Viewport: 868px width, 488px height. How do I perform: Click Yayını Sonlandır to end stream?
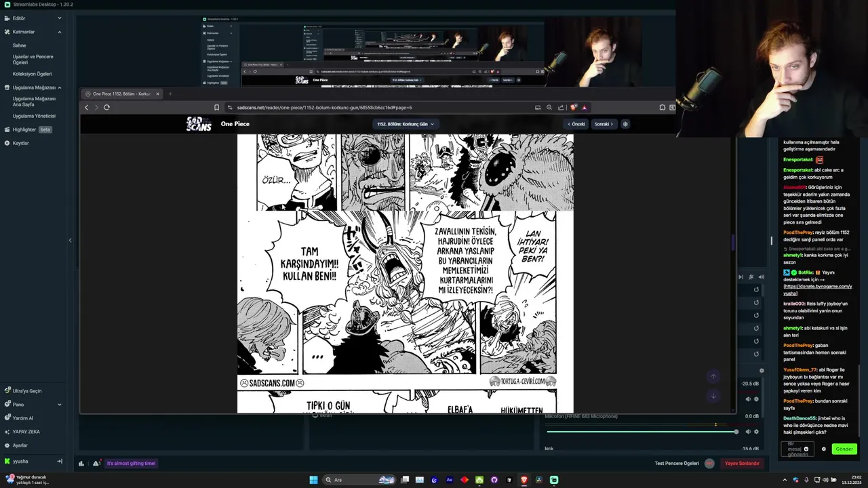tap(743, 464)
